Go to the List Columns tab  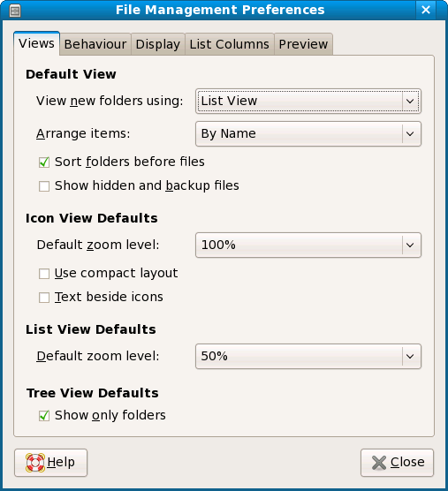(230, 44)
